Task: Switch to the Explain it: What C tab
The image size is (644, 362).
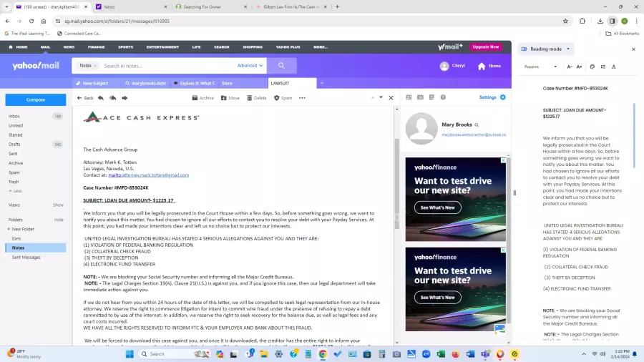Action: point(194,83)
